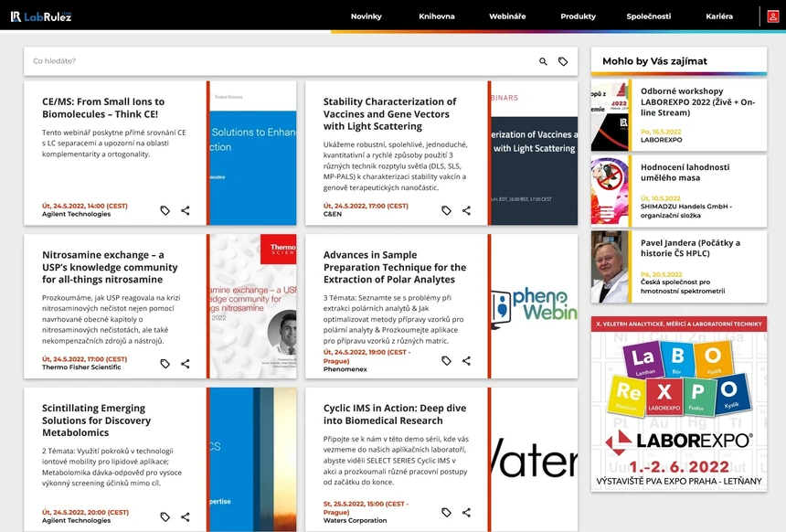Click the 'Mohlo by Vás zajímat' heading

(654, 61)
